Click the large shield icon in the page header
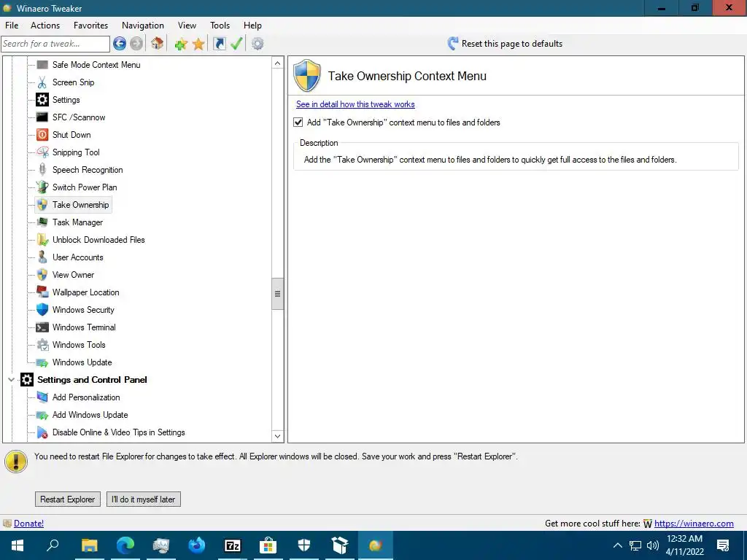Viewport: 747px width, 560px height. tap(307, 75)
